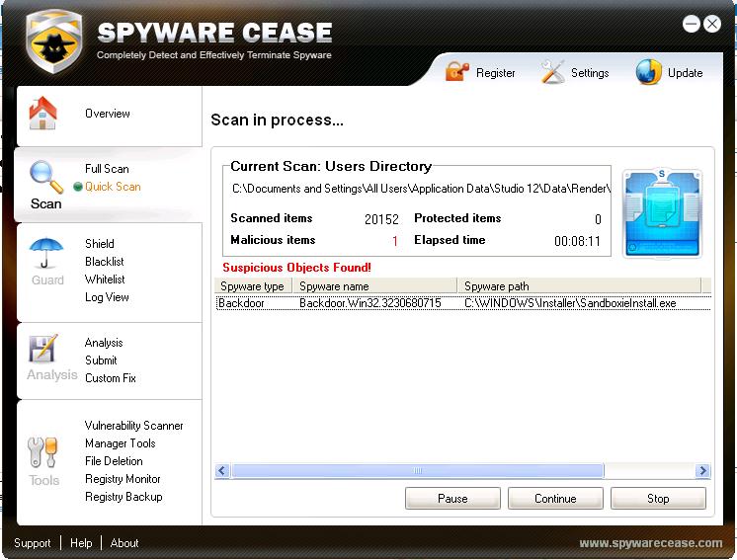Open the Vulnerability Scanner
The height and width of the screenshot is (560, 737).
(x=134, y=426)
